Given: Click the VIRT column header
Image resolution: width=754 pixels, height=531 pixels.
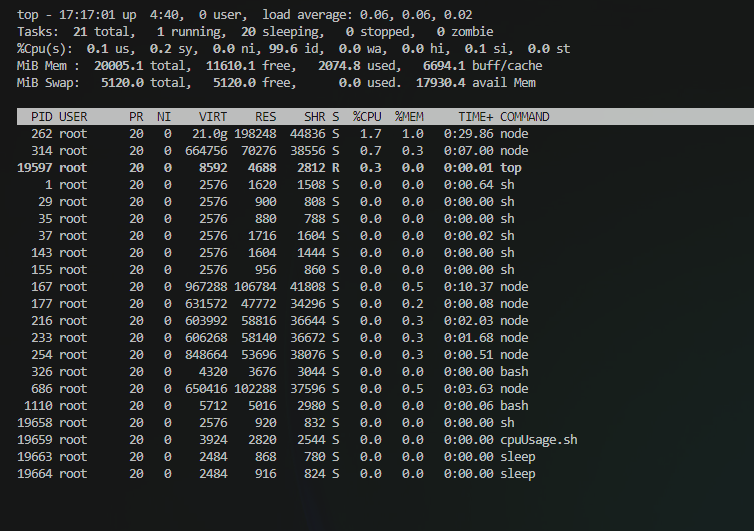Looking at the screenshot, I should pos(213,117).
